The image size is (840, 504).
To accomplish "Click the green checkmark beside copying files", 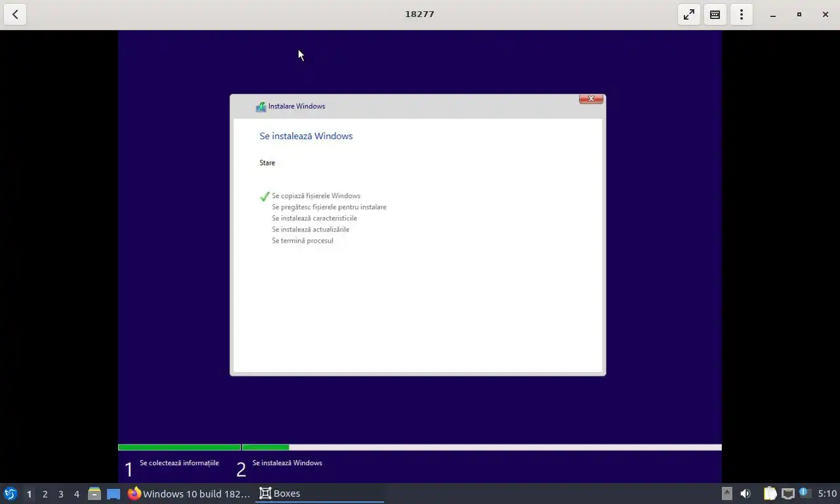I will click(264, 196).
